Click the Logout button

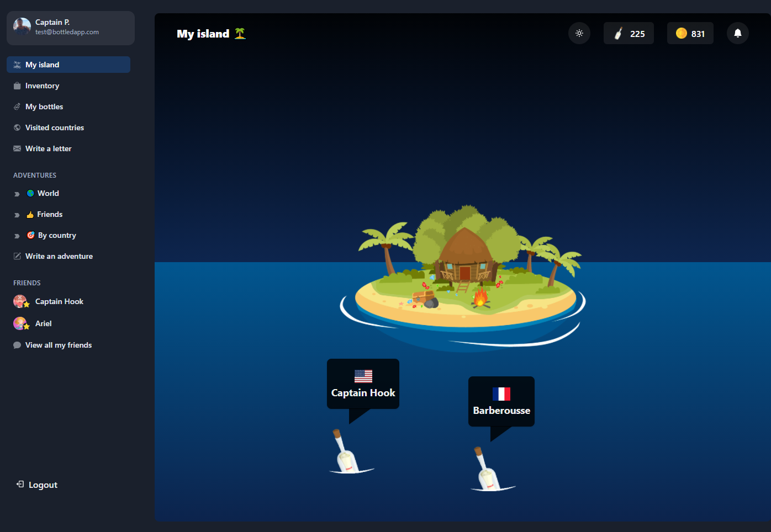[37, 485]
